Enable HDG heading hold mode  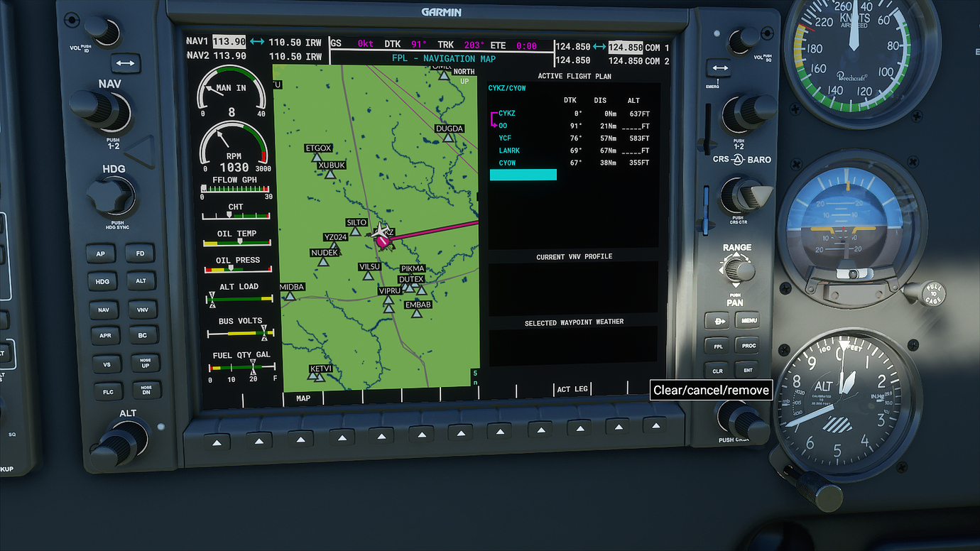point(102,281)
